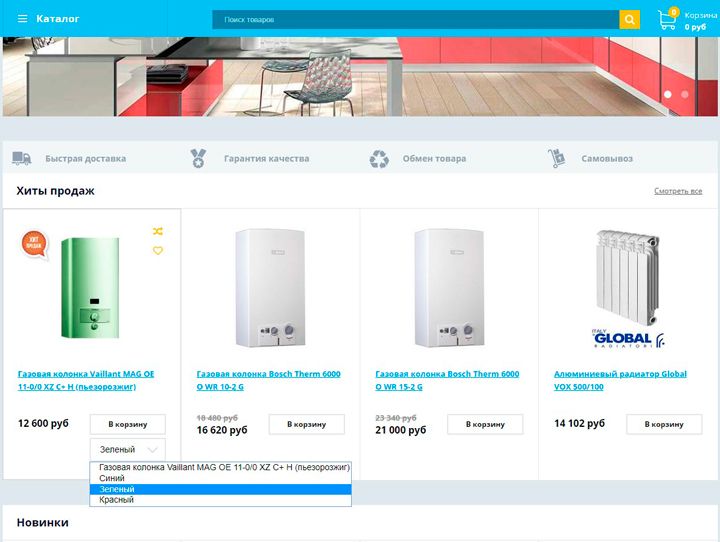Click the fast delivery truck icon

22,158
